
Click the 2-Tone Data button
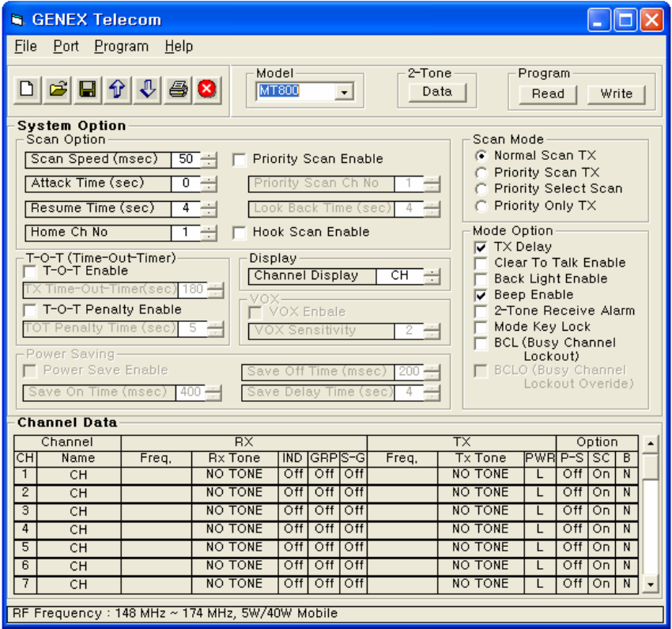[437, 92]
